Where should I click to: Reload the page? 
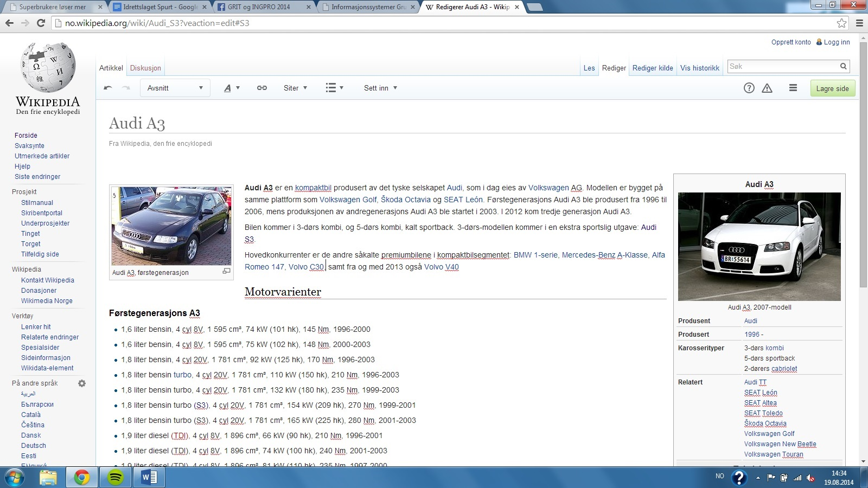pos(41,23)
